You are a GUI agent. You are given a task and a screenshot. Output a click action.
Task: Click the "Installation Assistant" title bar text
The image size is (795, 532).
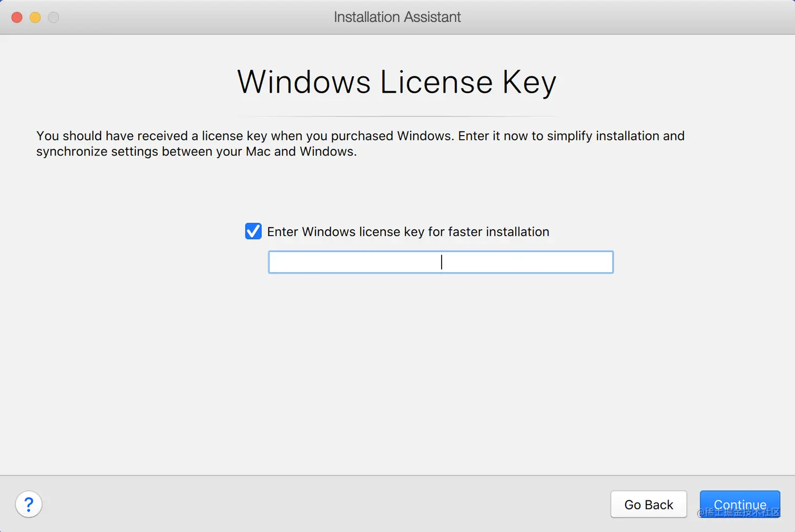(x=397, y=17)
